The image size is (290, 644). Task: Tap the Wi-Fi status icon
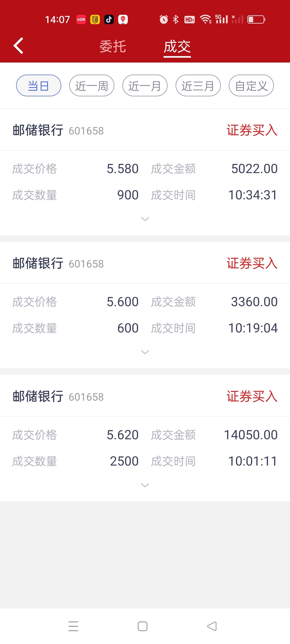205,19
